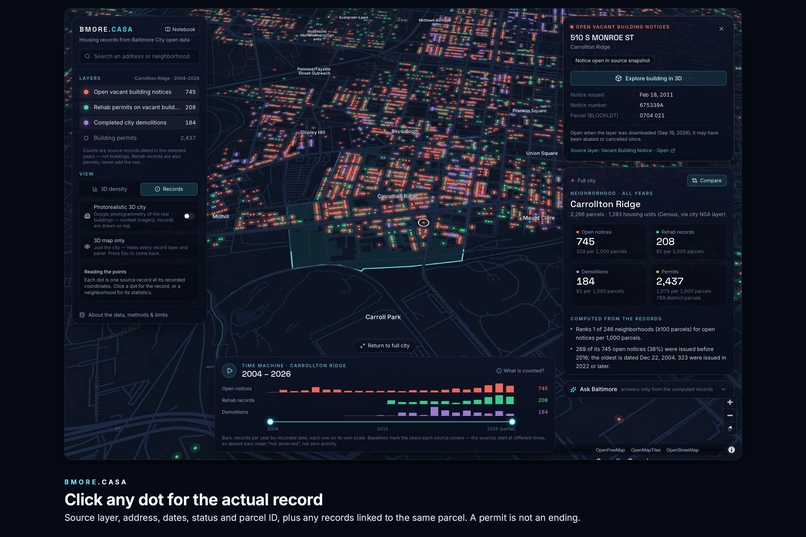
Task: Click the 3D map only eye icon
Action: (87, 247)
